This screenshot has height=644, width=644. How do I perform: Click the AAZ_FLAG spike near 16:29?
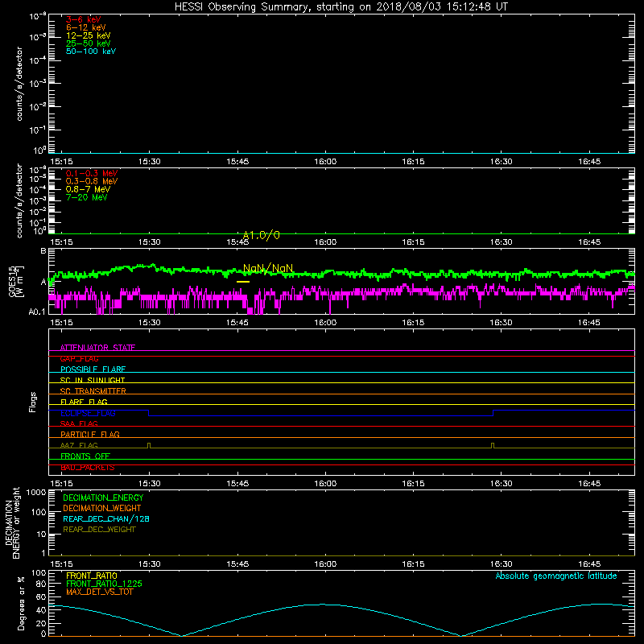(x=493, y=446)
